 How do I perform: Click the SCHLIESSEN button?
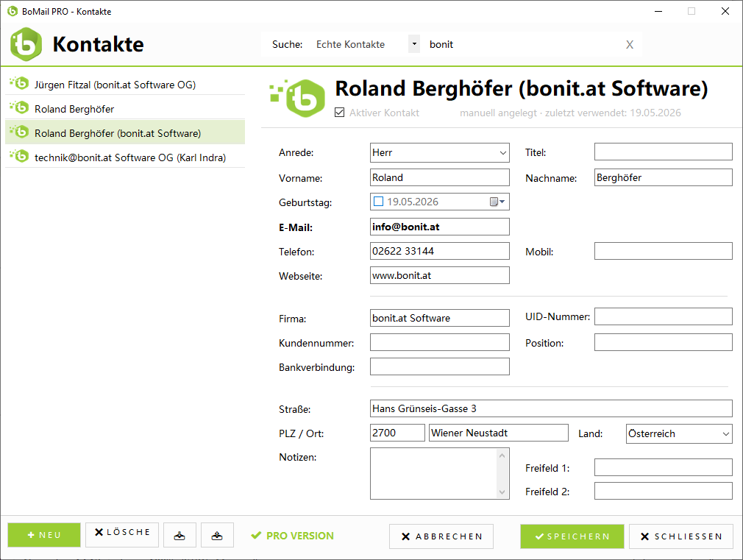point(681,536)
